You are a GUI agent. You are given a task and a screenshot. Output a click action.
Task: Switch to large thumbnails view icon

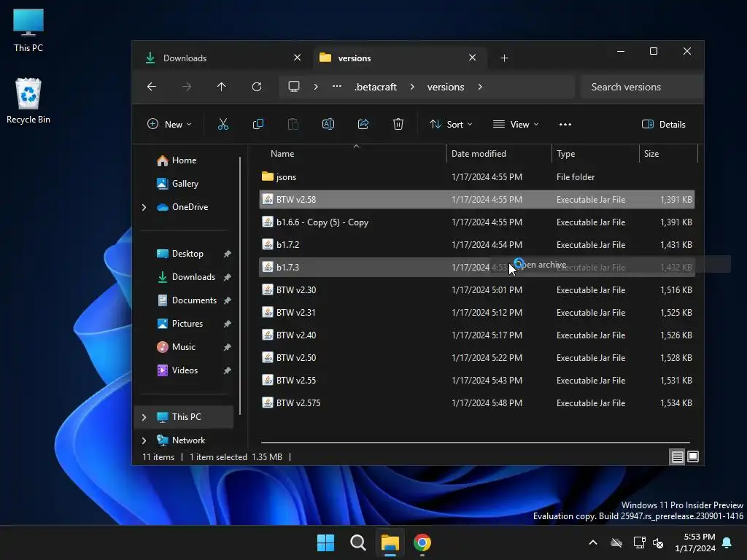(693, 456)
